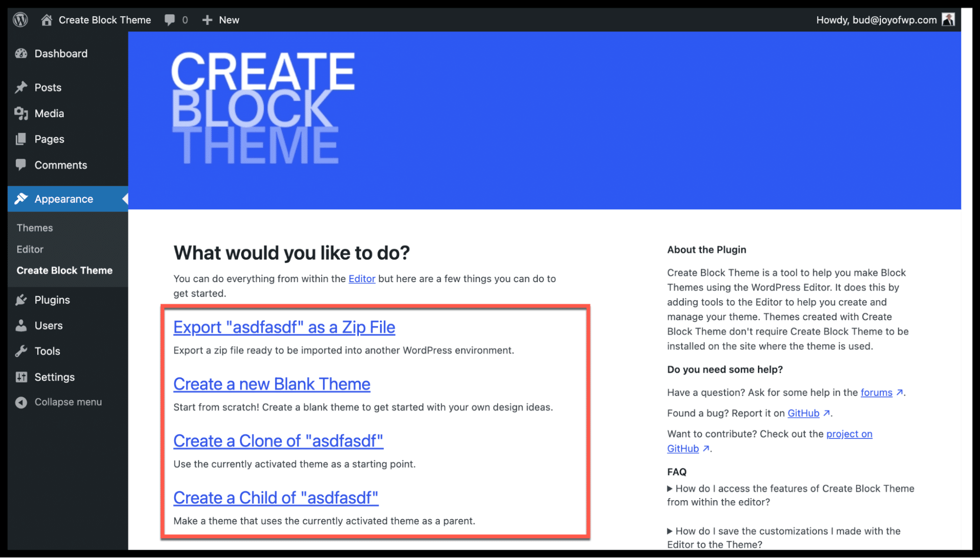Click Export asdfasdf as Zip File link
Image resolution: width=980 pixels, height=558 pixels.
point(283,327)
